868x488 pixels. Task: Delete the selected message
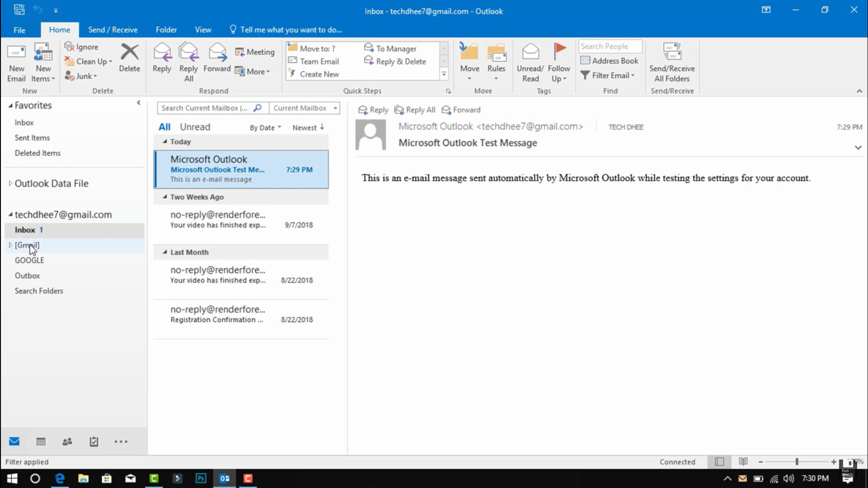coord(129,58)
